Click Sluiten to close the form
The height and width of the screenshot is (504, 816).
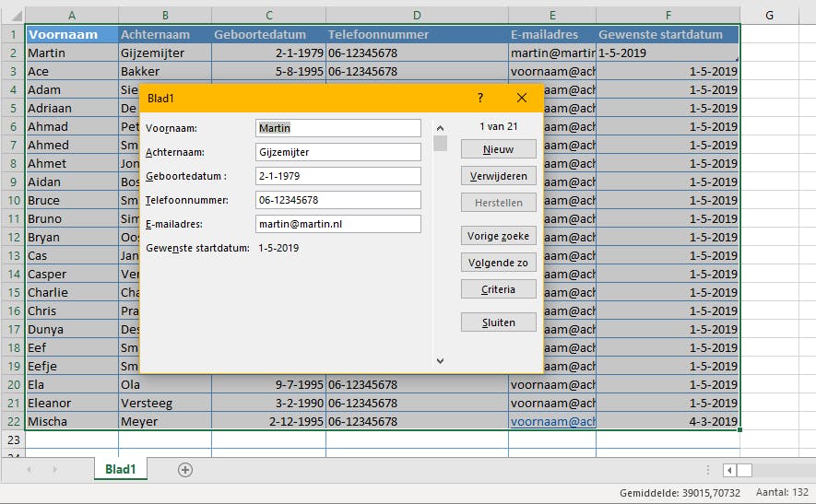(499, 322)
